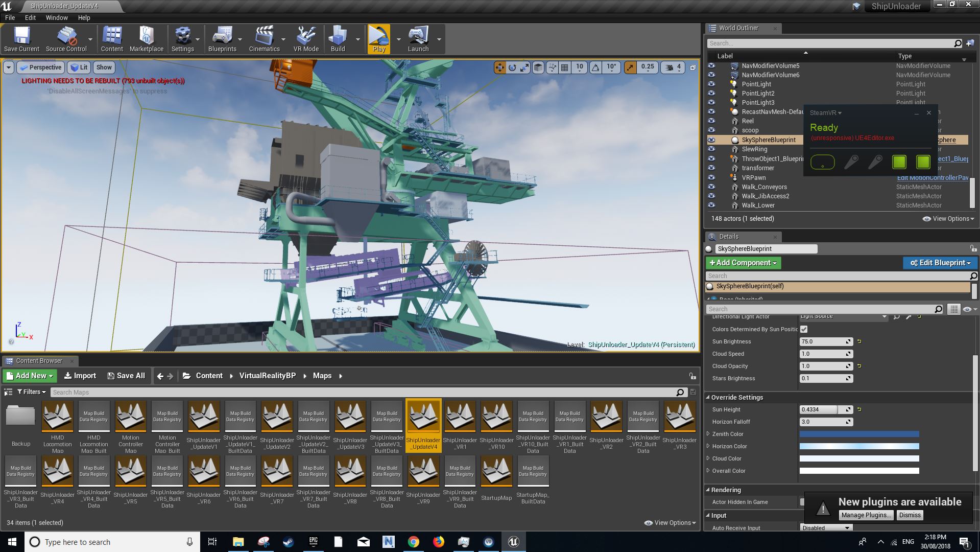Viewport: 980px width, 552px height.
Task: Select the World Outliner tab
Action: coord(738,28)
